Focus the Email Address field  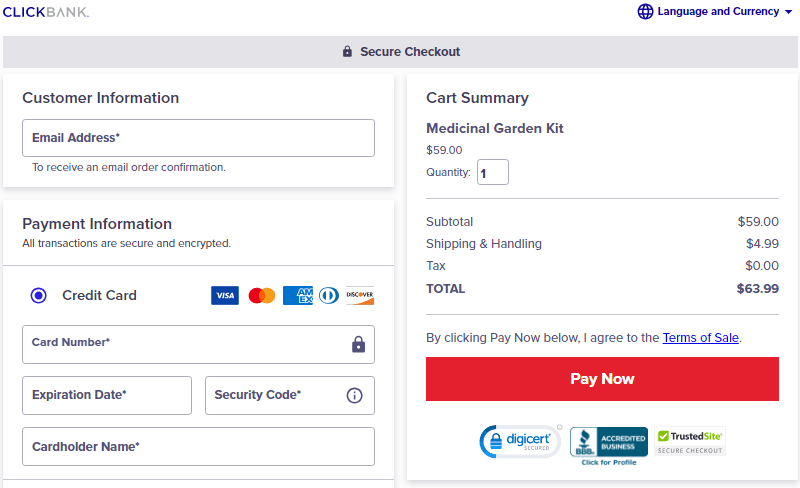198,138
